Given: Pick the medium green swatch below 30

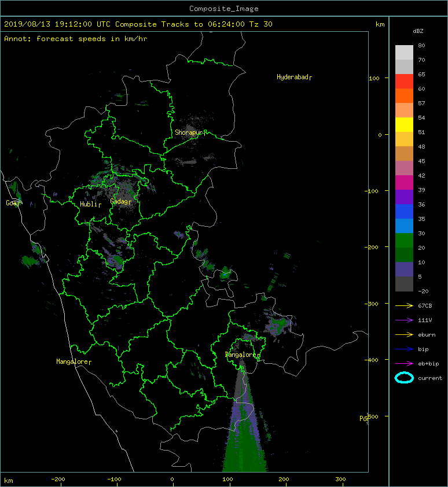Looking at the screenshot, I should (404, 240).
